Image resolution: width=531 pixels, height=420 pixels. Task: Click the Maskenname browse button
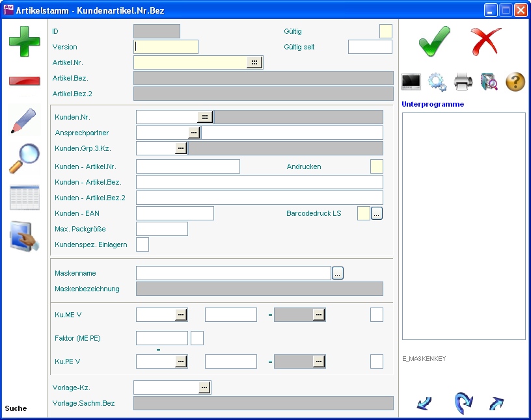(337, 274)
